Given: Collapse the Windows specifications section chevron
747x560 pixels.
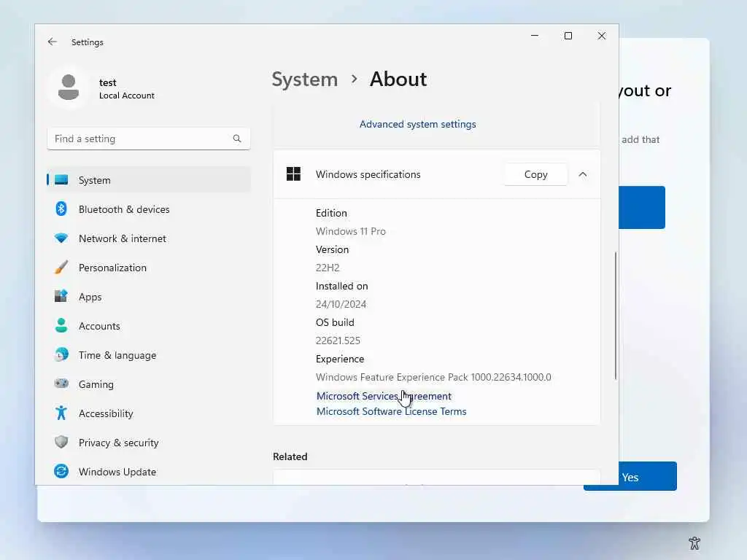Looking at the screenshot, I should [x=583, y=174].
